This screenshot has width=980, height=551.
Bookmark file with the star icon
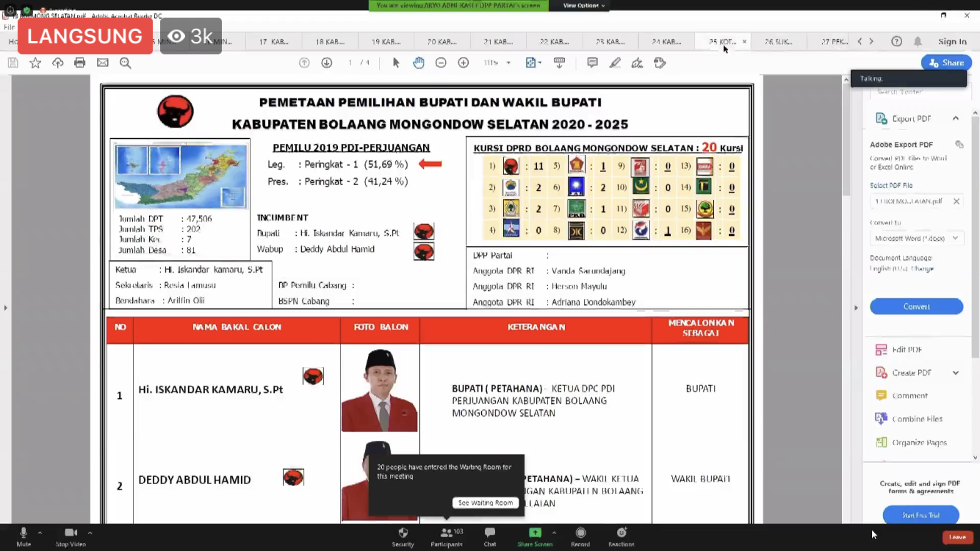(x=35, y=63)
